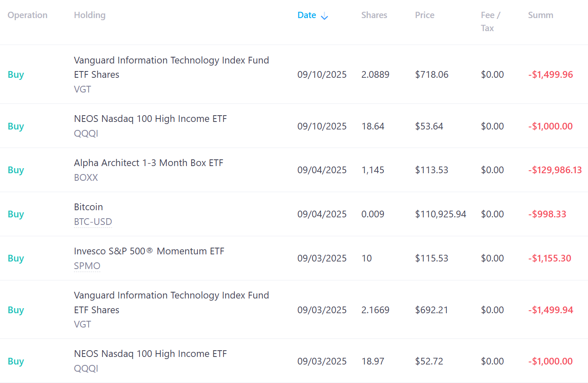Click the shares value 18.97
Viewport: 588px width, 383px height.
(x=373, y=361)
